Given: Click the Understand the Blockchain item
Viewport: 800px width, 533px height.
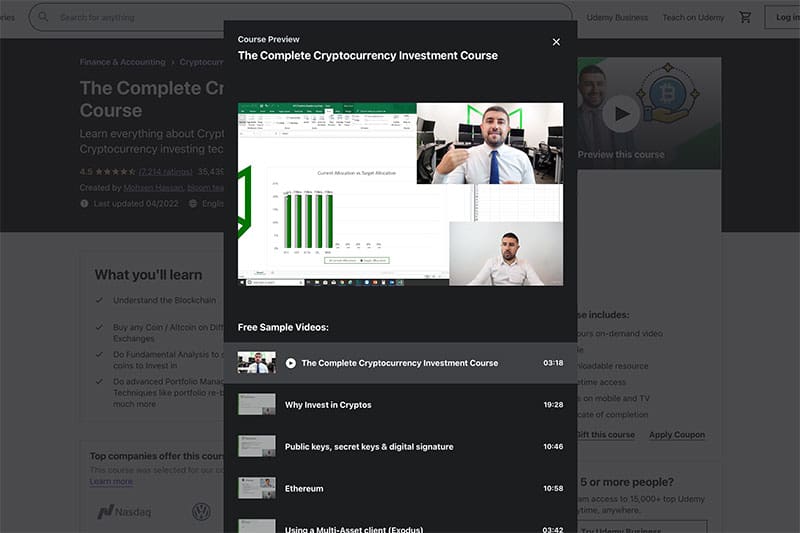Looking at the screenshot, I should click(x=164, y=300).
